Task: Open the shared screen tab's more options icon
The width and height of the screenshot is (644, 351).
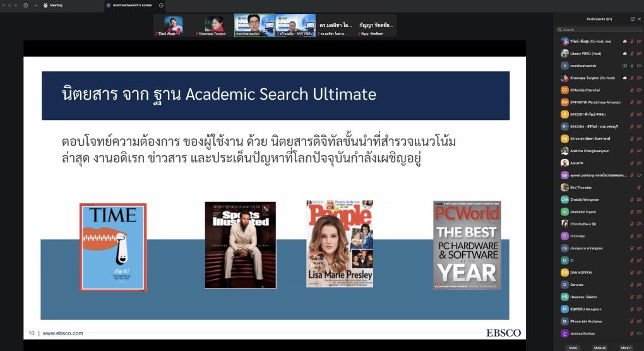Action: pos(161,5)
